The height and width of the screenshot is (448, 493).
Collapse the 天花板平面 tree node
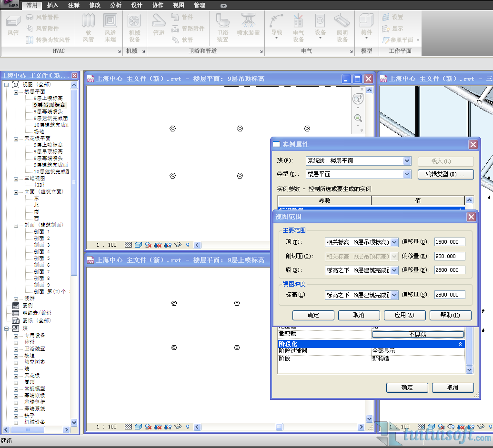coord(16,138)
